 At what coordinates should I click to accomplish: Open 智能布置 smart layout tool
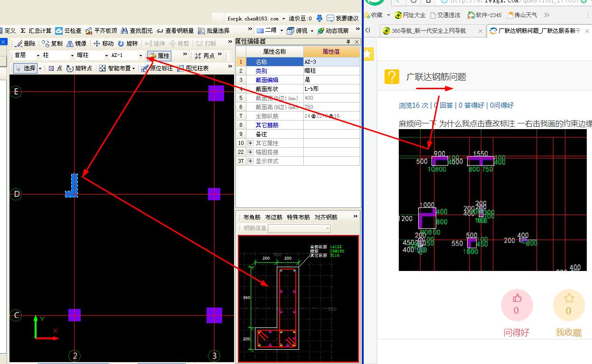117,68
